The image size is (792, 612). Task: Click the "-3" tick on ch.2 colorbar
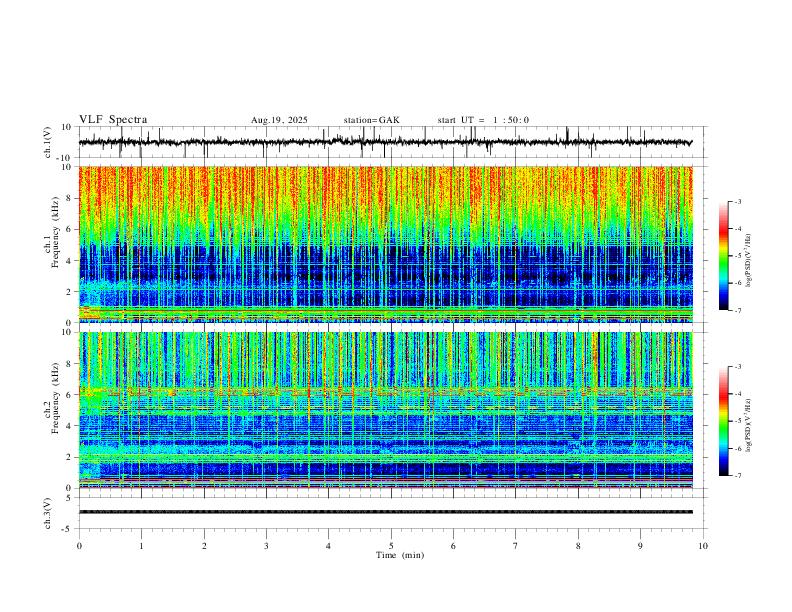[738, 367]
